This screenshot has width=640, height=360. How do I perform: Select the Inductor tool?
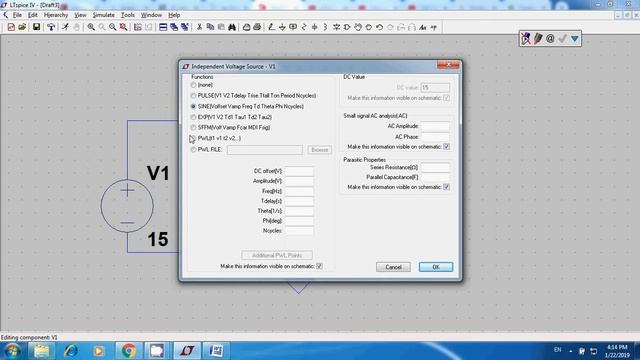coord(325,27)
